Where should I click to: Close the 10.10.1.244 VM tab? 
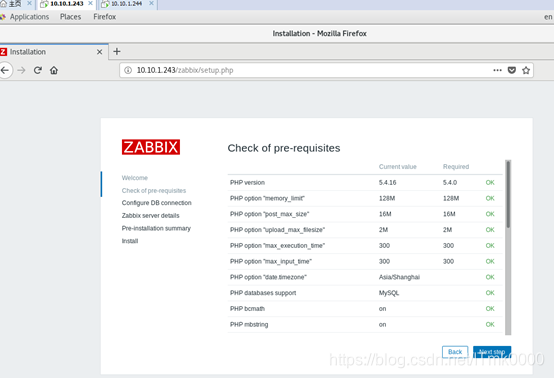click(x=151, y=4)
